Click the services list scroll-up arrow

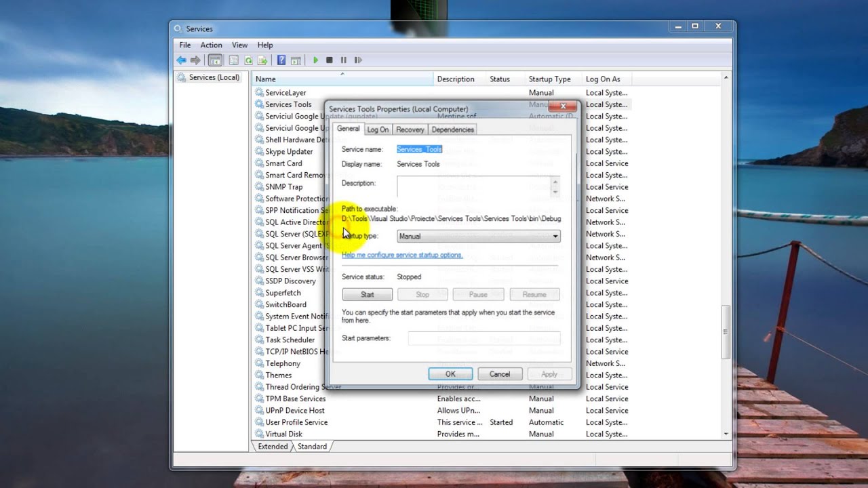(x=726, y=78)
